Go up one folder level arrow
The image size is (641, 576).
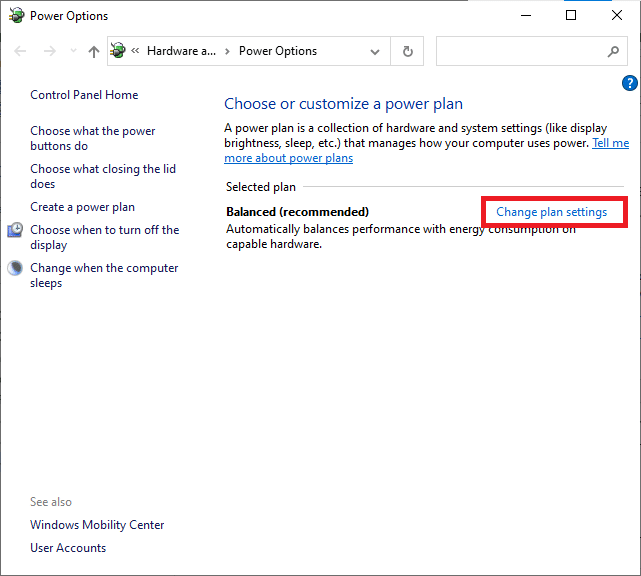coord(94,51)
